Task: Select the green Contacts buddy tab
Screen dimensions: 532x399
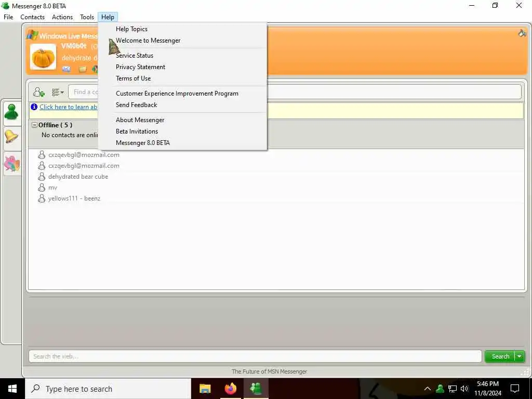Action: click(11, 113)
